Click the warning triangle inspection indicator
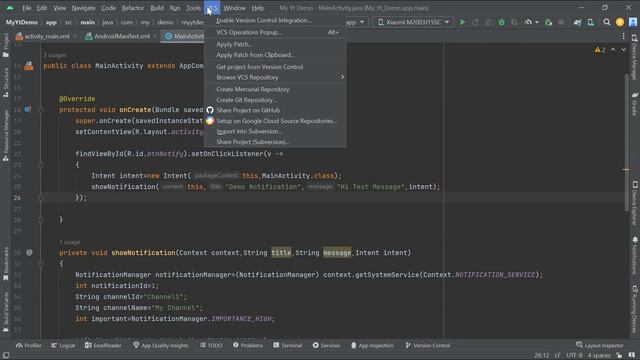The image size is (640, 360). click(600, 50)
